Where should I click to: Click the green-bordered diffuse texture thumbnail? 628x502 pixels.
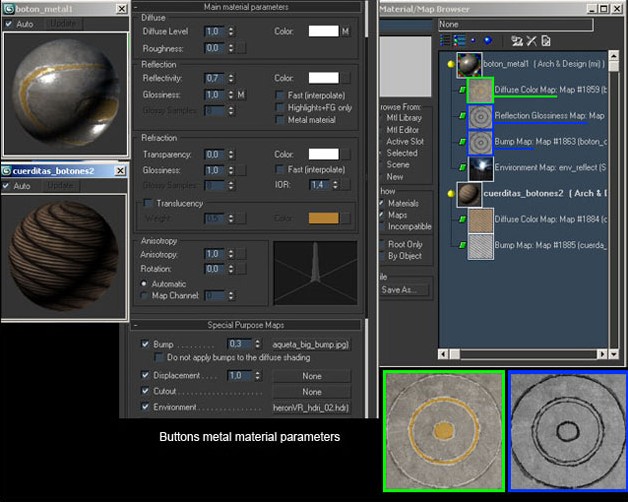pos(444,430)
